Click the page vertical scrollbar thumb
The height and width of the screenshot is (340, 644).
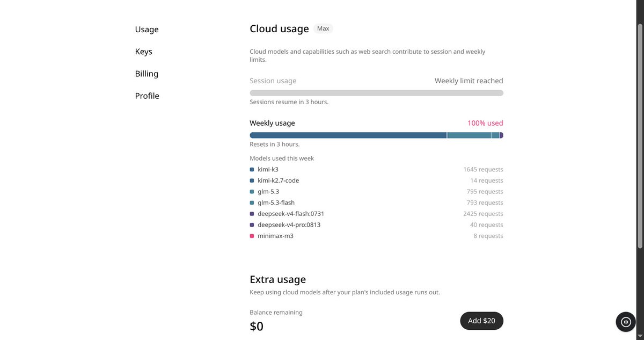click(x=639, y=136)
